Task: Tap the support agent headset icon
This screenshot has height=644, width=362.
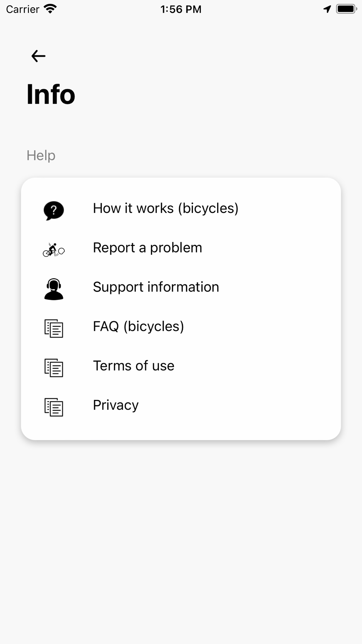Action: pos(54,289)
